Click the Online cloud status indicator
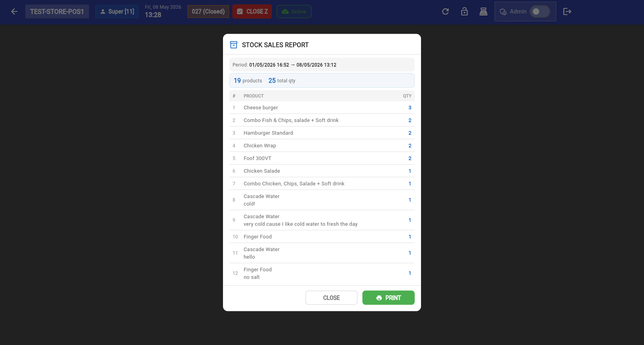The height and width of the screenshot is (345, 644). pyautogui.click(x=294, y=11)
